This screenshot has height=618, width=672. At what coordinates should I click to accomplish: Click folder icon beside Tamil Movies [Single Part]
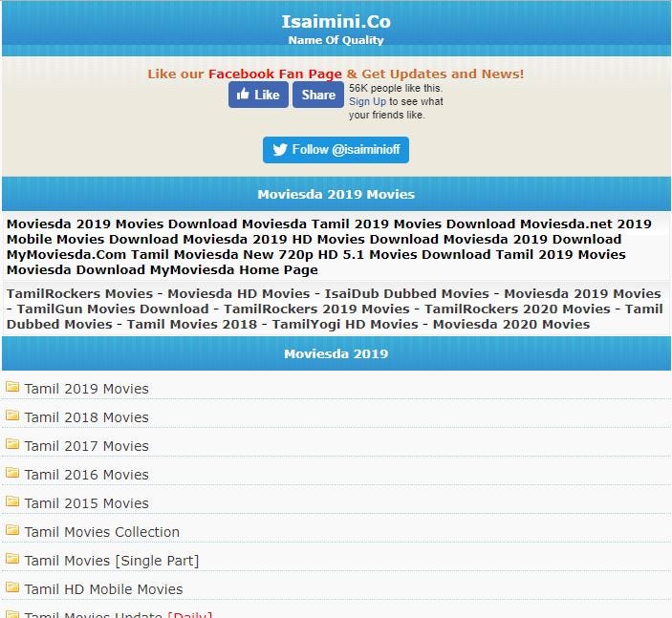pos(12,559)
